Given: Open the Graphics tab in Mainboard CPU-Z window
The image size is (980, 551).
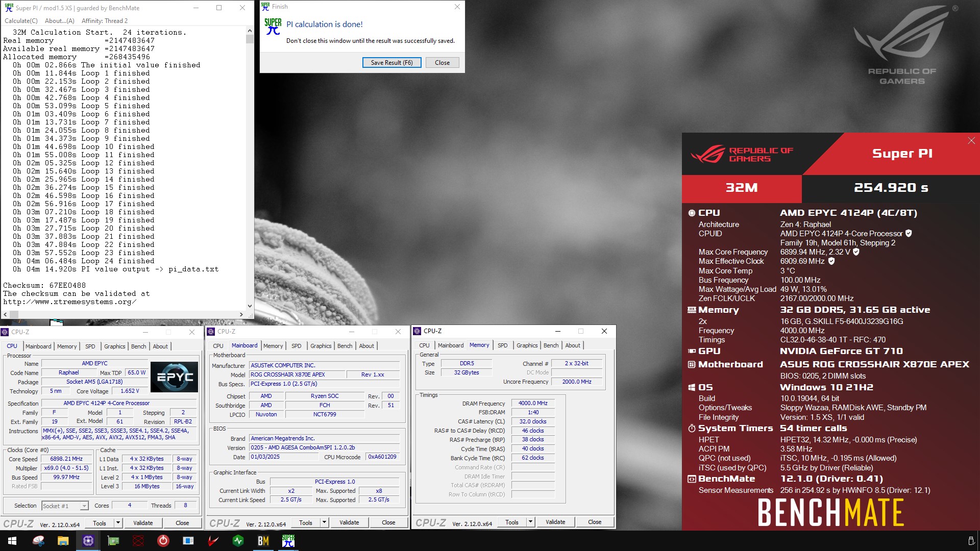Looking at the screenshot, I should pos(321,346).
